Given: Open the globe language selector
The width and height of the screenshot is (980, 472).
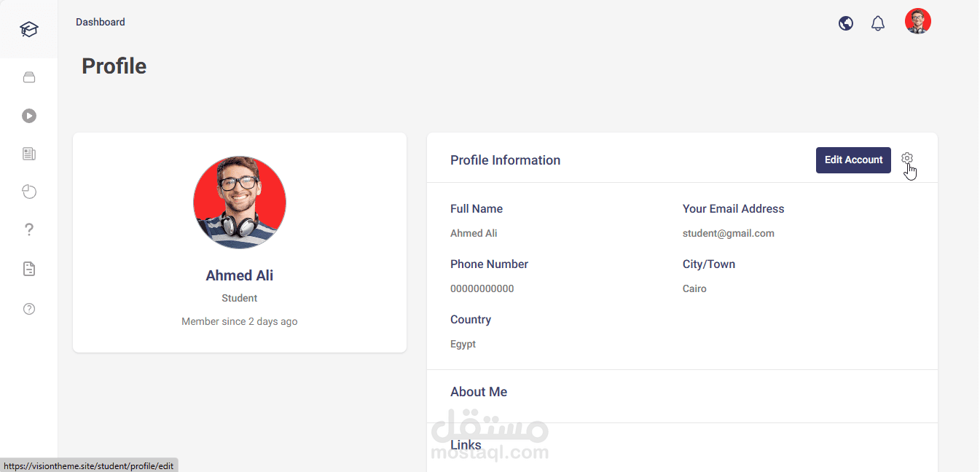Looking at the screenshot, I should [846, 23].
